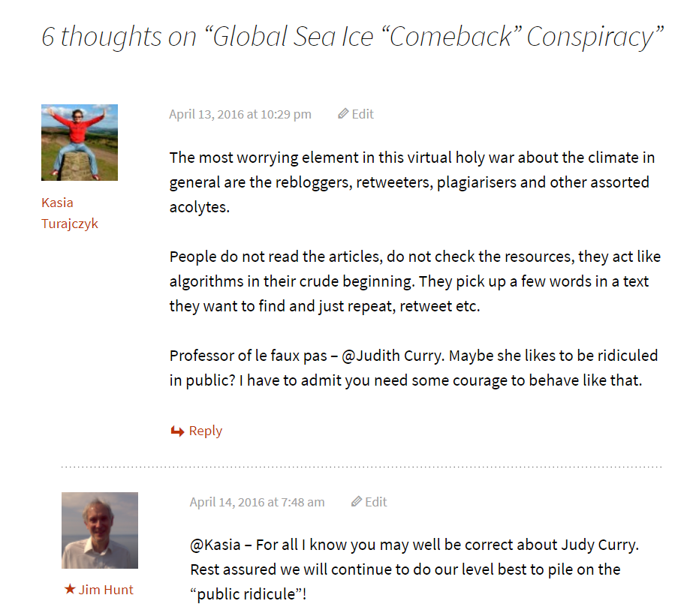Click the star icon beside Jim Hunt
Viewport: 693px width, 616px height.
pyautogui.click(x=70, y=590)
